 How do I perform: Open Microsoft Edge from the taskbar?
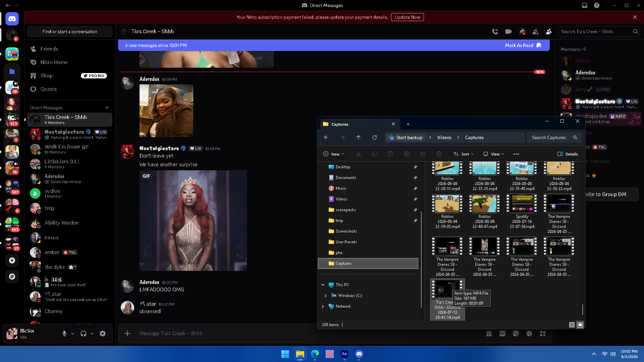[315, 354]
